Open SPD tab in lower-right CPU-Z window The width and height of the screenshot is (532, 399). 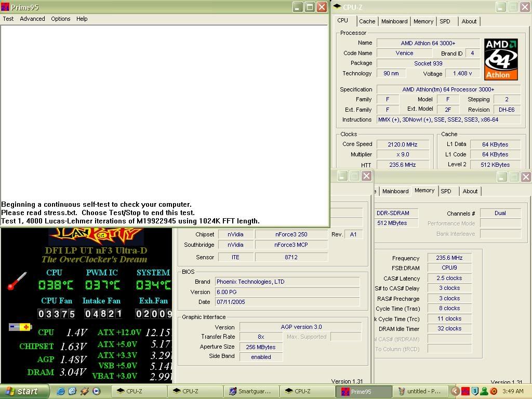(446, 191)
